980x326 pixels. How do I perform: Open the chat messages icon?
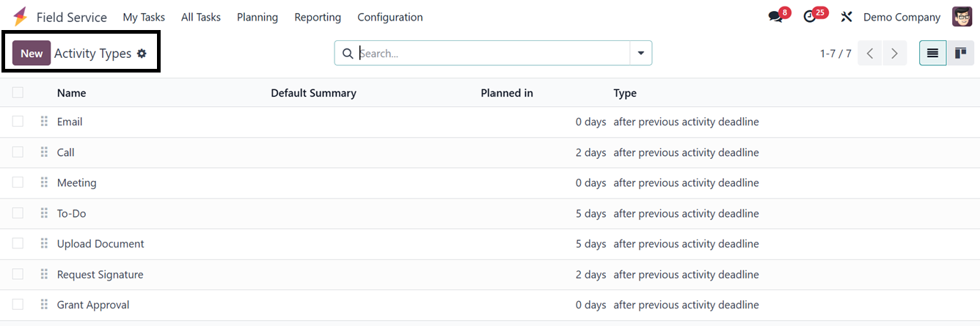pyautogui.click(x=775, y=17)
